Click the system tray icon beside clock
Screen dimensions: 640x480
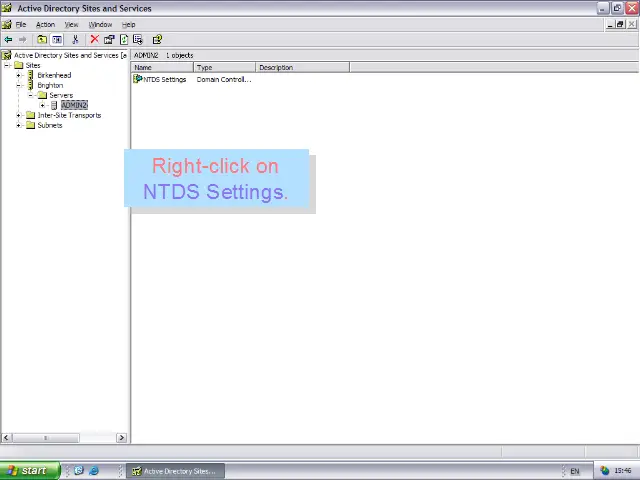(x=604, y=471)
